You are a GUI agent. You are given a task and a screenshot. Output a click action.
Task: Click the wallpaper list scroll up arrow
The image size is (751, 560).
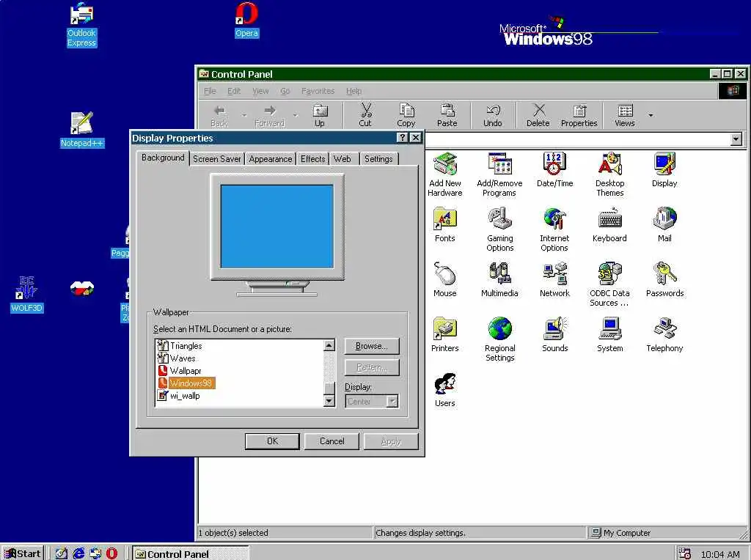click(329, 345)
